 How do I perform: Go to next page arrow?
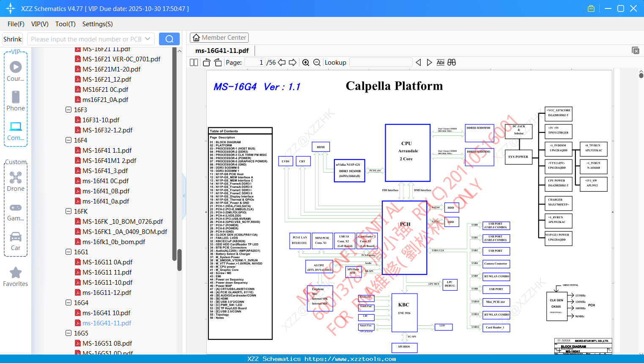293,63
